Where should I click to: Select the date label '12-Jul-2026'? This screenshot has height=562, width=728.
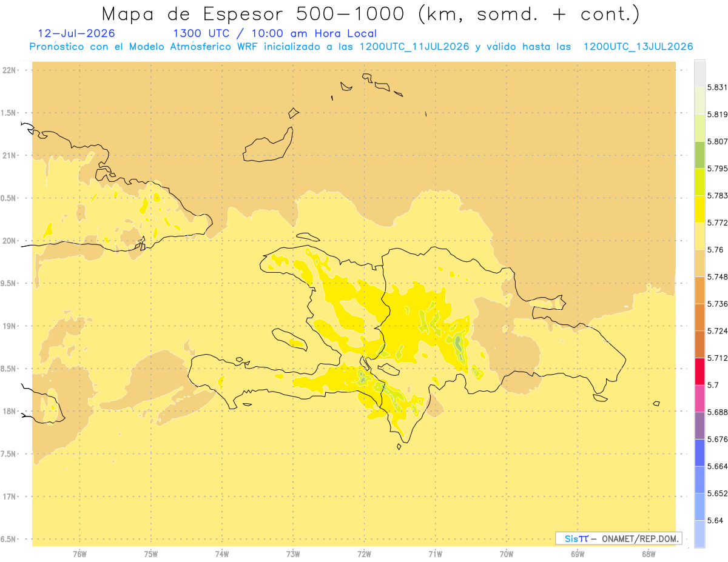pos(76,33)
